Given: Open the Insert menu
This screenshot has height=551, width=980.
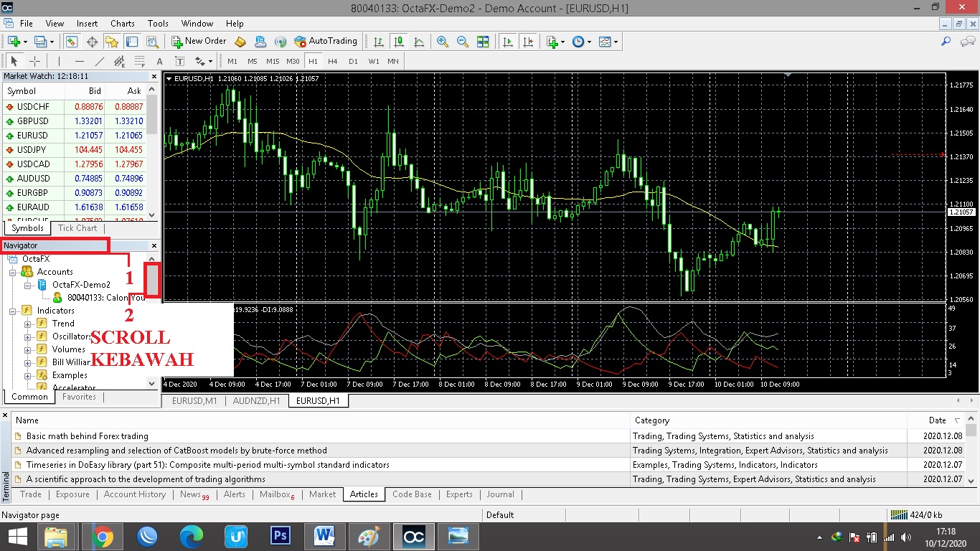Looking at the screenshot, I should click(x=88, y=24).
